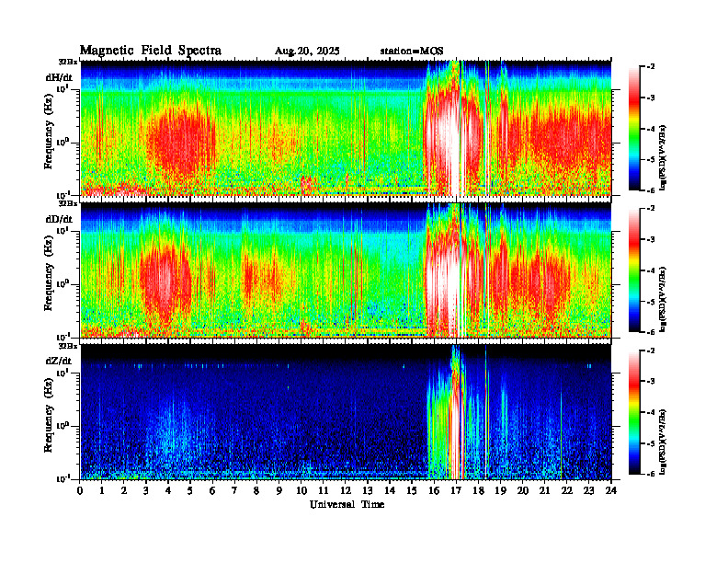
Task: Click the -6 tick of dH/dt color scale
Action: [652, 190]
